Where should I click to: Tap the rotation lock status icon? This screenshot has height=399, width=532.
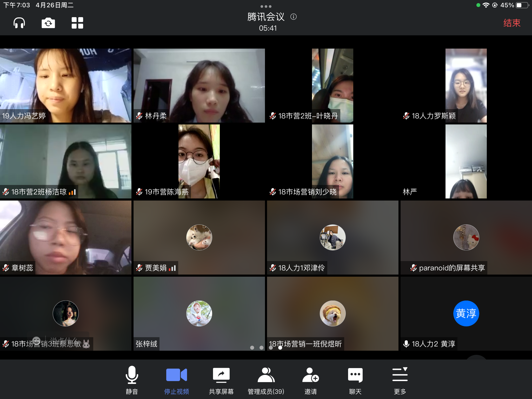495,5
